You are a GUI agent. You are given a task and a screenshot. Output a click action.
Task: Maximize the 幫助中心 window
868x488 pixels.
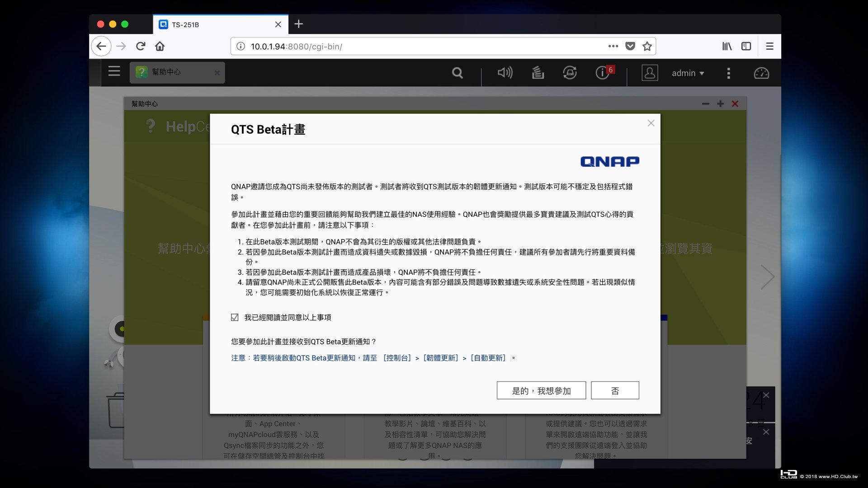point(721,104)
